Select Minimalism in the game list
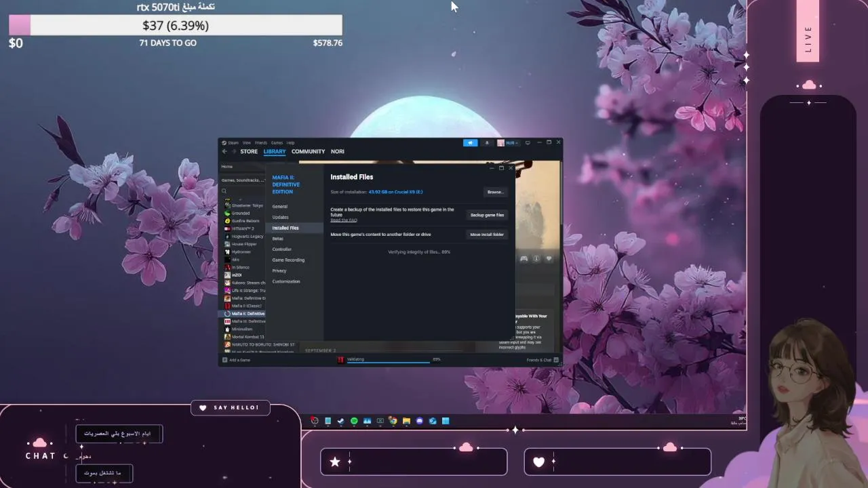This screenshot has height=488, width=868. point(244,329)
